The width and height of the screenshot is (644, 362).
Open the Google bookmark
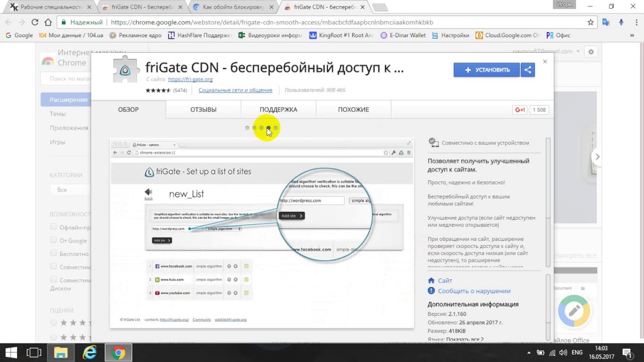pyautogui.click(x=19, y=36)
